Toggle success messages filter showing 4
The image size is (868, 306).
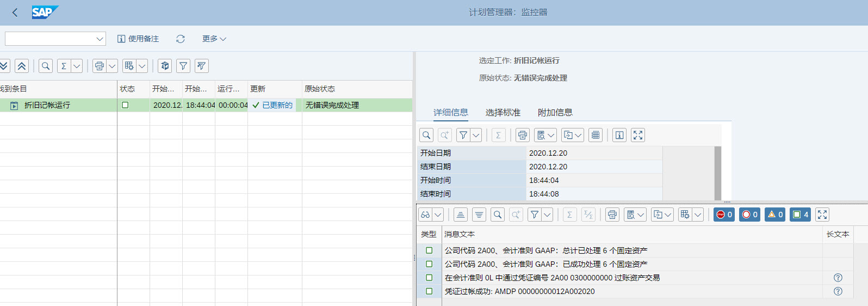tap(801, 215)
